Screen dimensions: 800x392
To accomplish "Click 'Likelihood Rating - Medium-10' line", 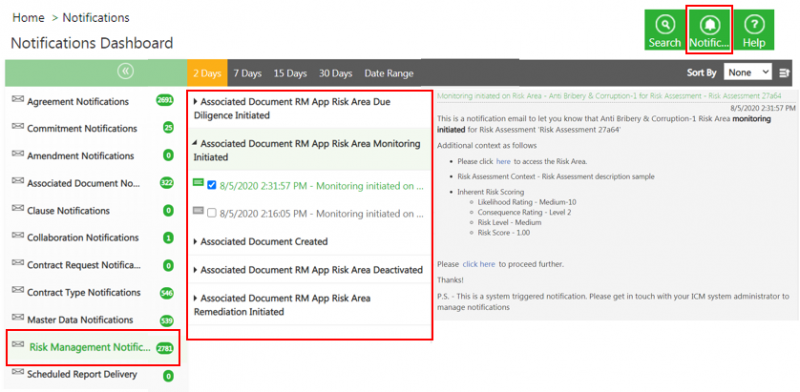I will click(x=527, y=202).
